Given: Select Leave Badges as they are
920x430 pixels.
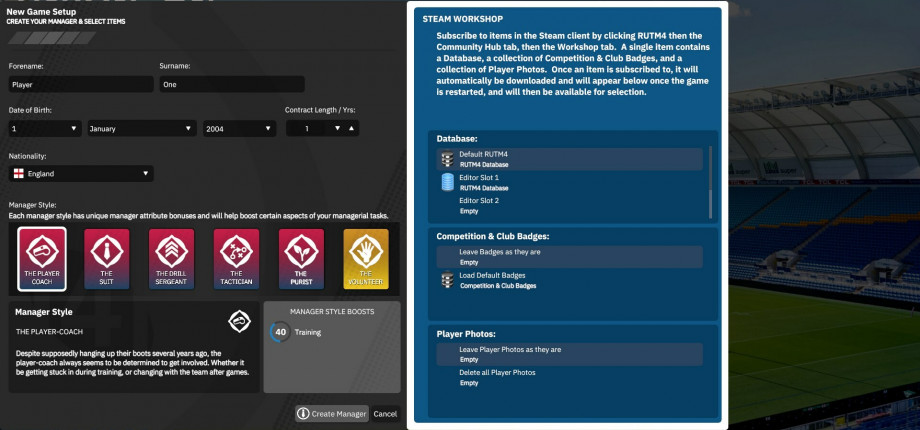Looking at the screenshot, I should click(x=569, y=257).
